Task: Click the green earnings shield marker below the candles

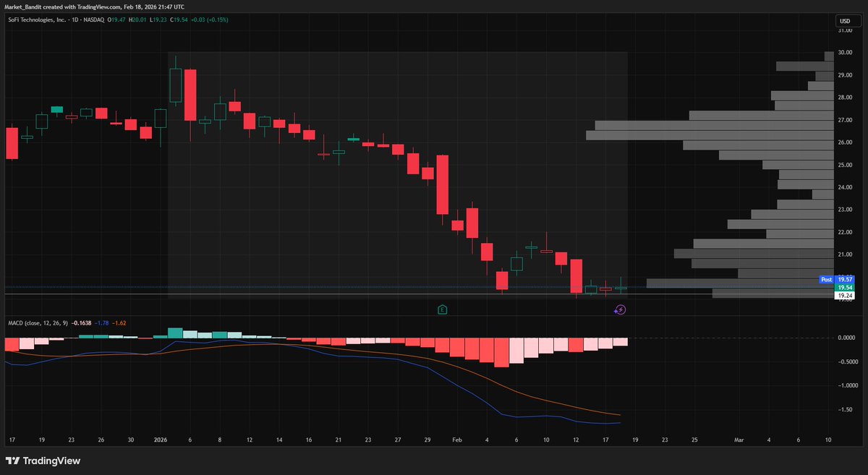Action: click(442, 309)
